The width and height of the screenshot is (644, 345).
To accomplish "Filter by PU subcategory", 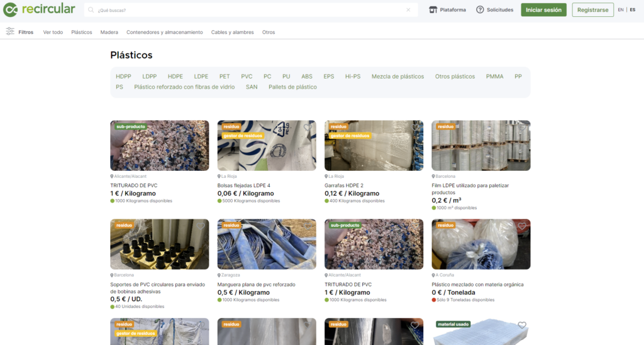I will 286,76.
